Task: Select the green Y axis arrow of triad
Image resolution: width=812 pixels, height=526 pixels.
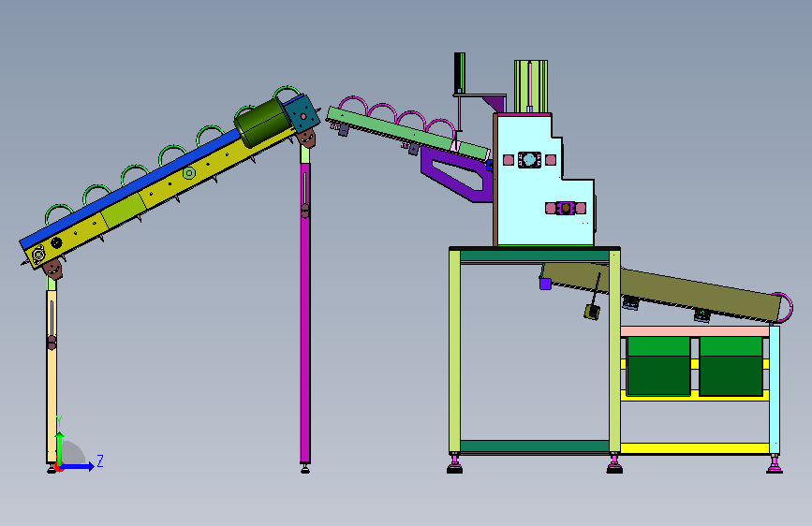Action: click(x=60, y=449)
